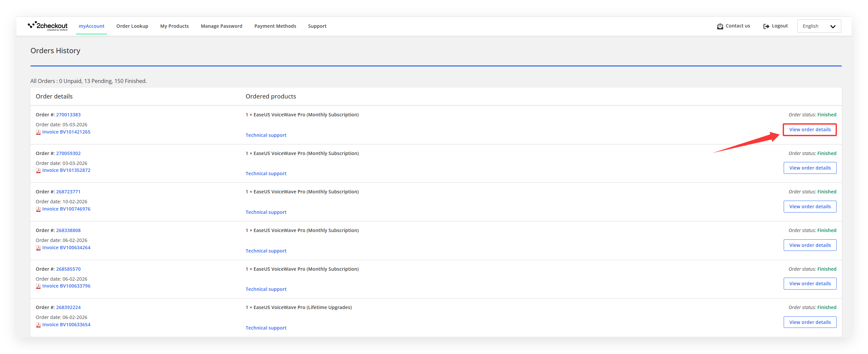This screenshot has width=868, height=354.
Task: Click Technical support for order 268338808
Action: click(x=266, y=251)
